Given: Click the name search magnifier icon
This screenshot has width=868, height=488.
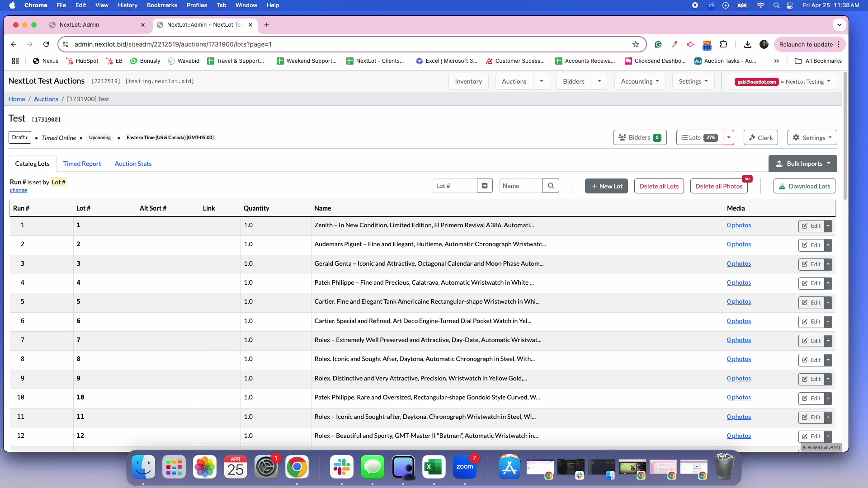Looking at the screenshot, I should click(551, 186).
